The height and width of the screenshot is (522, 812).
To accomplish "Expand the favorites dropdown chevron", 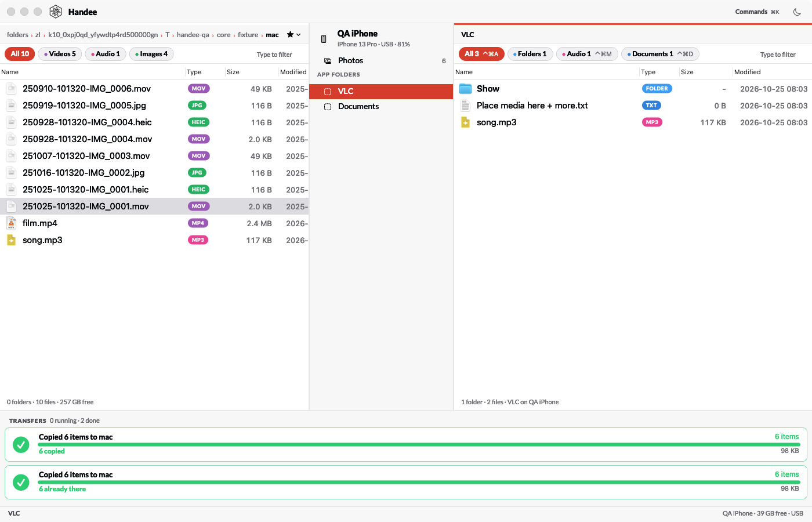I will pyautogui.click(x=299, y=35).
